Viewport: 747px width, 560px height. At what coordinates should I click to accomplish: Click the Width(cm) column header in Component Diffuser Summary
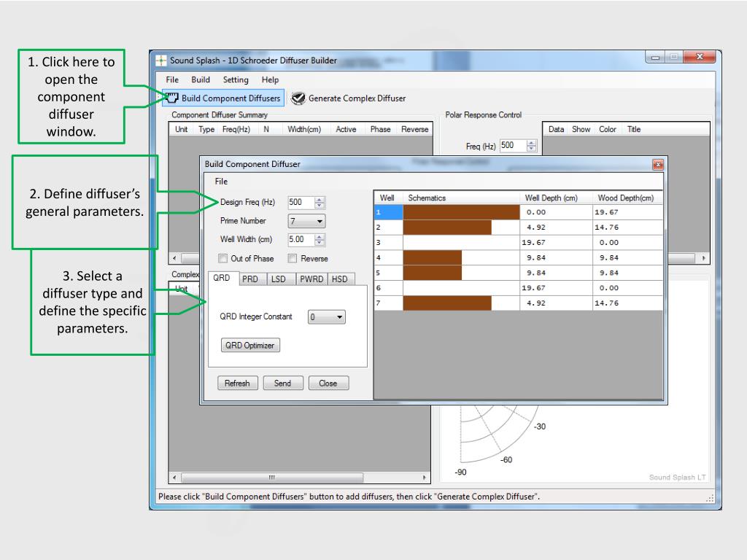pyautogui.click(x=304, y=130)
